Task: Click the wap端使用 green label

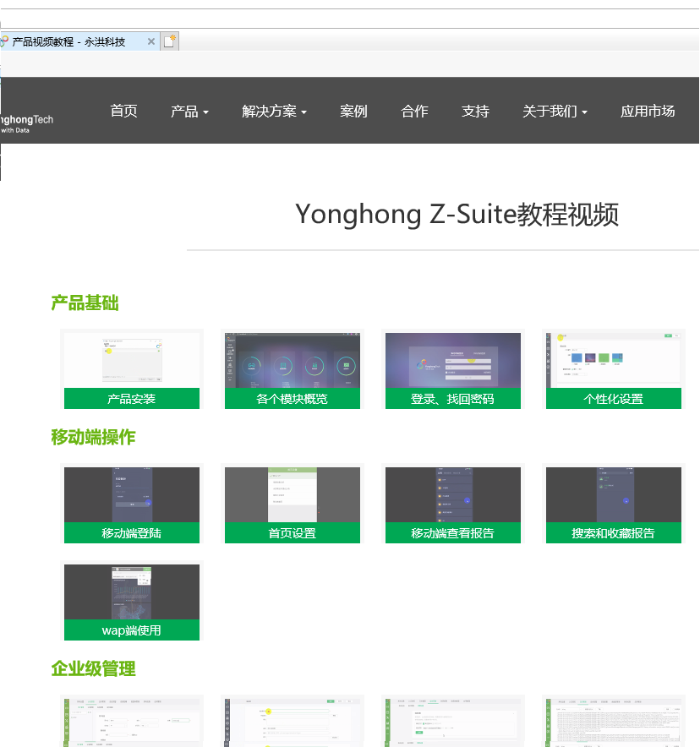Action: point(132,630)
